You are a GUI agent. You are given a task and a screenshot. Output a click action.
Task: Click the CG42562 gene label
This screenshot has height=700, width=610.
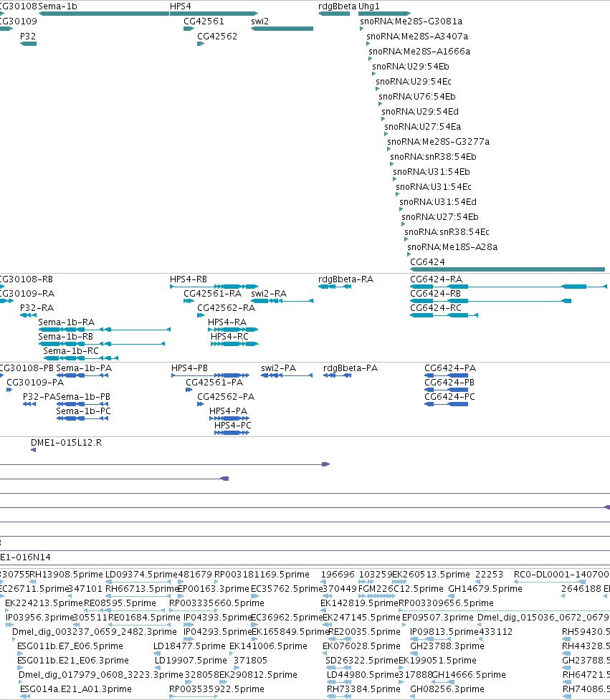point(217,36)
